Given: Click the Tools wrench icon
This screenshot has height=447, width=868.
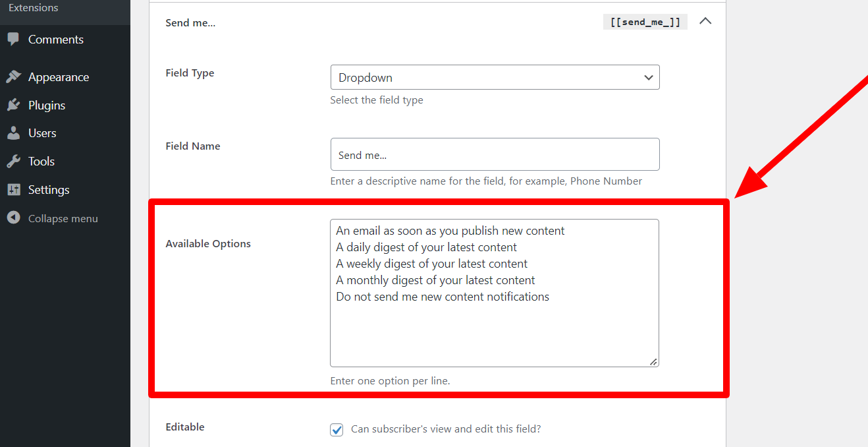Looking at the screenshot, I should 13,162.
